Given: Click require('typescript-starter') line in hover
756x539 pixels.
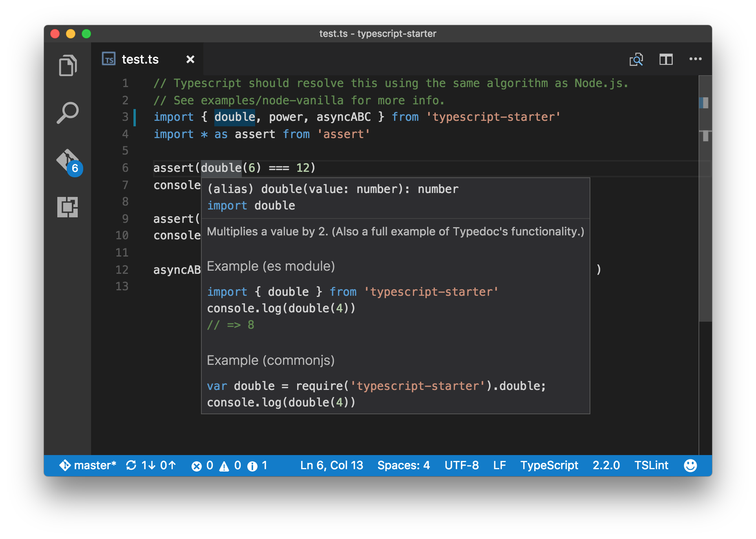Looking at the screenshot, I should pyautogui.click(x=376, y=386).
